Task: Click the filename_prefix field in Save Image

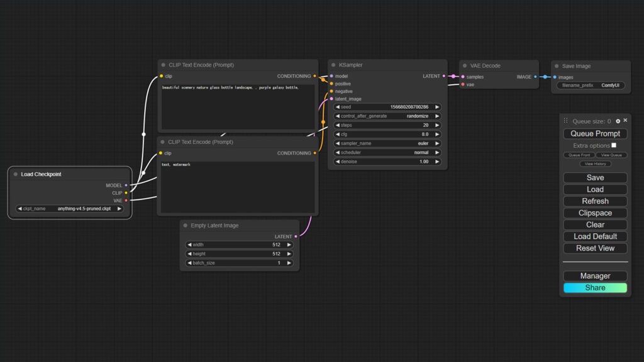Action: (591, 85)
